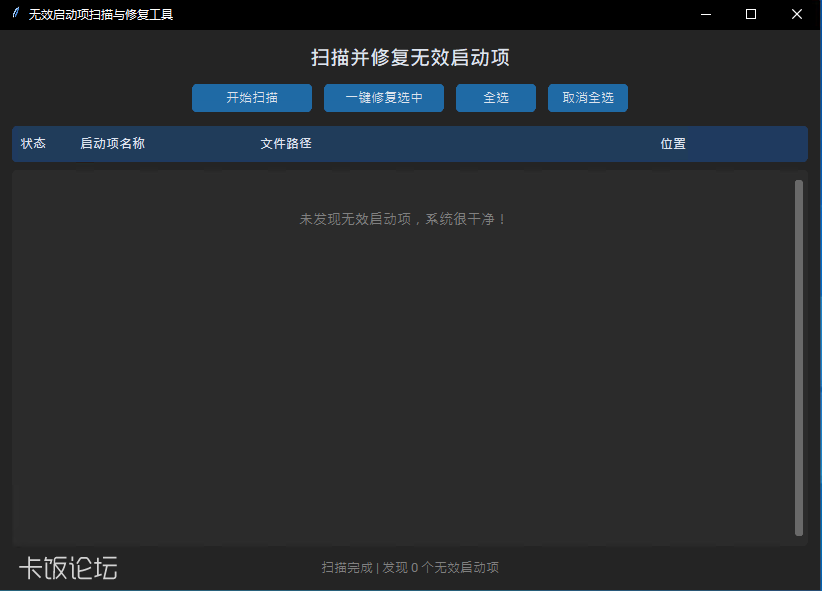Viewport: 822px width, 591px height.
Task: Close the 无效启动项扫描与修复工具 window
Action: coord(797,14)
